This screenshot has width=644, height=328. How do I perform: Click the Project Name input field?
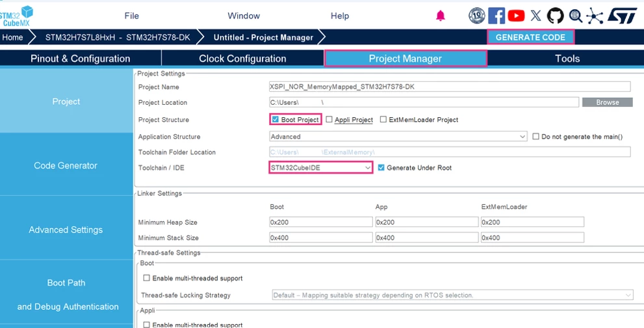tap(450, 87)
